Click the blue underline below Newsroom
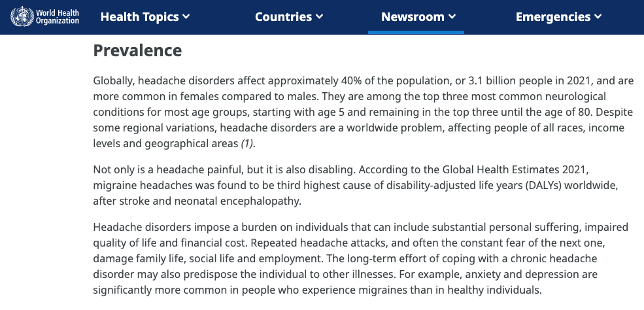644x310 pixels. 416,31
